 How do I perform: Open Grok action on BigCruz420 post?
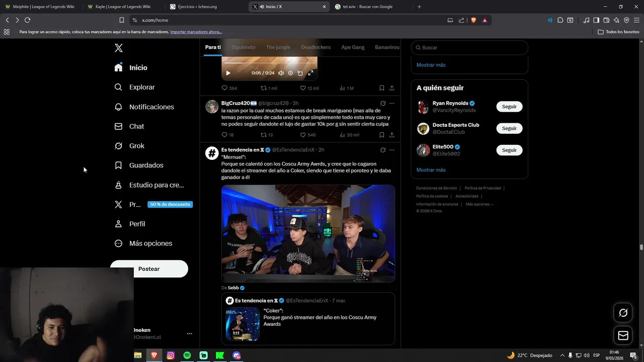(x=383, y=103)
